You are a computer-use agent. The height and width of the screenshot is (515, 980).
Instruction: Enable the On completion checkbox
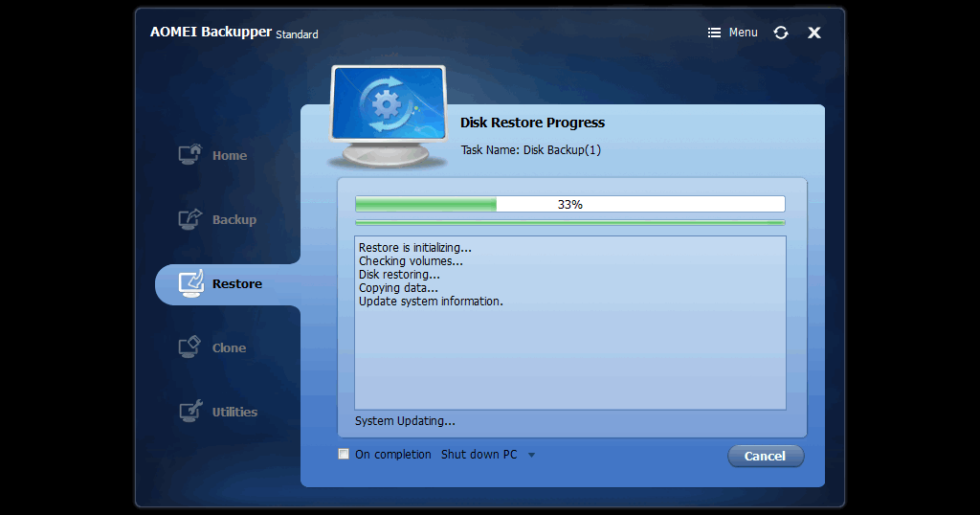click(x=344, y=455)
